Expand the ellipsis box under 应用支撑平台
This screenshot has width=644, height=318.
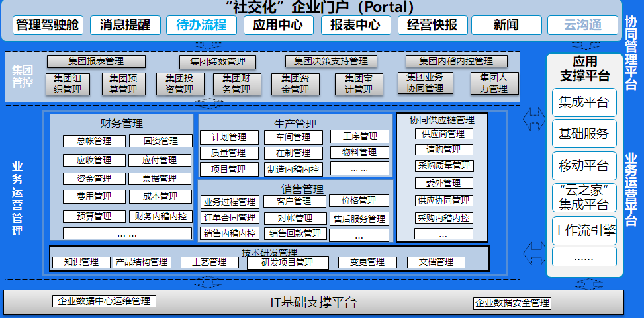[x=584, y=257]
